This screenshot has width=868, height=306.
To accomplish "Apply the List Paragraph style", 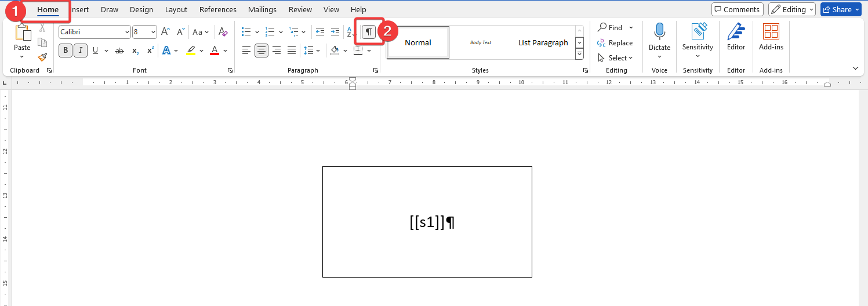I will coord(543,42).
